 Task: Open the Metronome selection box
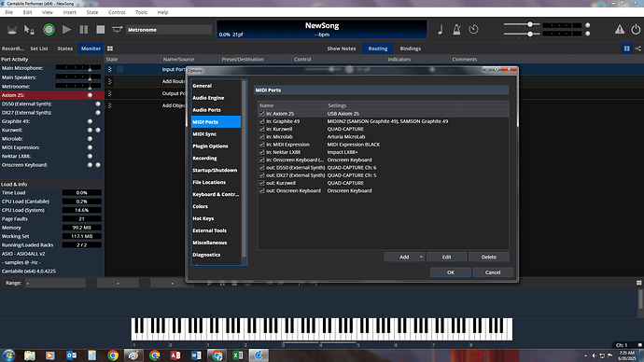click(169, 30)
